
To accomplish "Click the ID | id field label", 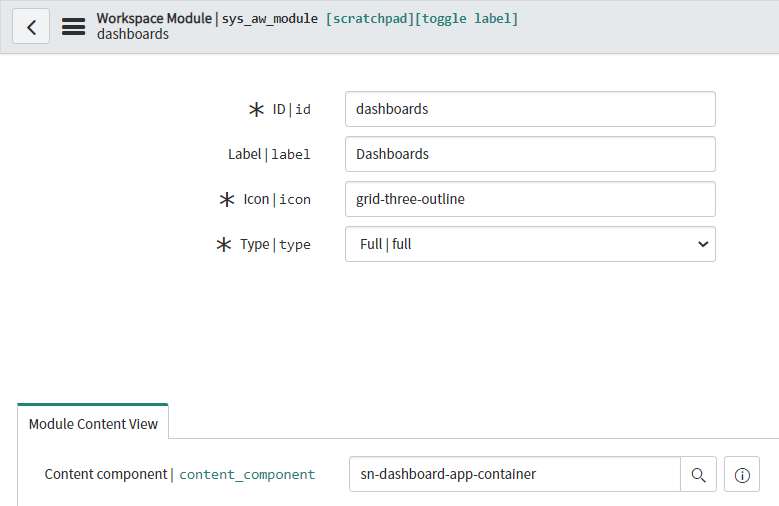I will [292, 109].
